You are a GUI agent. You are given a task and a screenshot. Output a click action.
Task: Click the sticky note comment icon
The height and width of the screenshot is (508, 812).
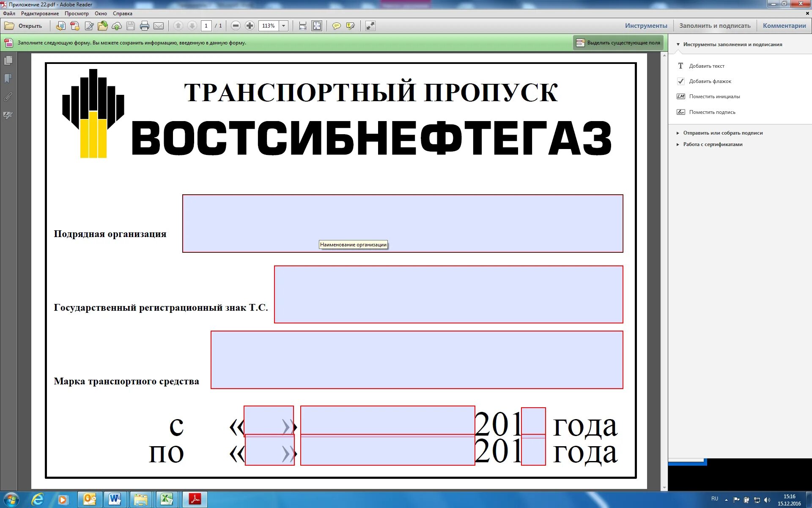point(336,26)
